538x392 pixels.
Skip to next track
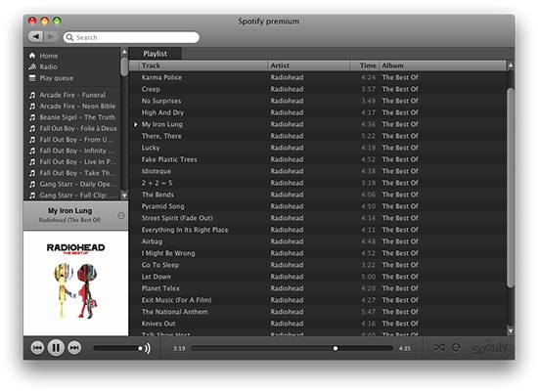point(74,348)
